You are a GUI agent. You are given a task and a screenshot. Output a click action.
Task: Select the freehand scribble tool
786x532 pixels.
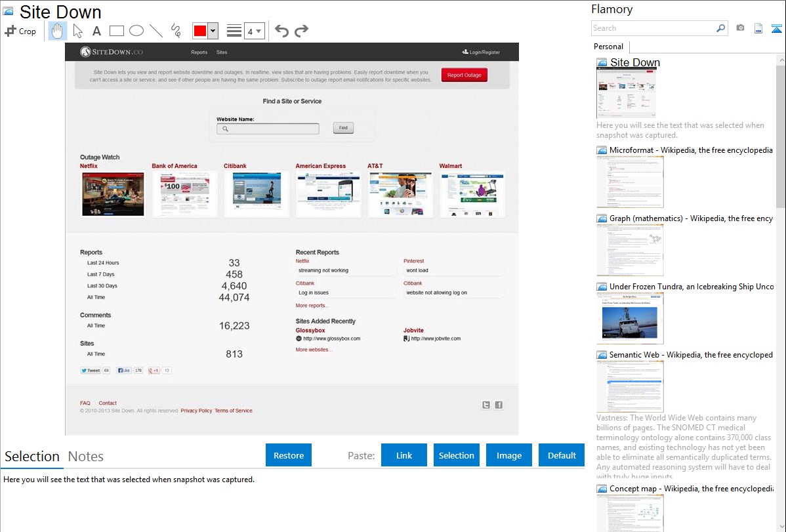coord(175,31)
